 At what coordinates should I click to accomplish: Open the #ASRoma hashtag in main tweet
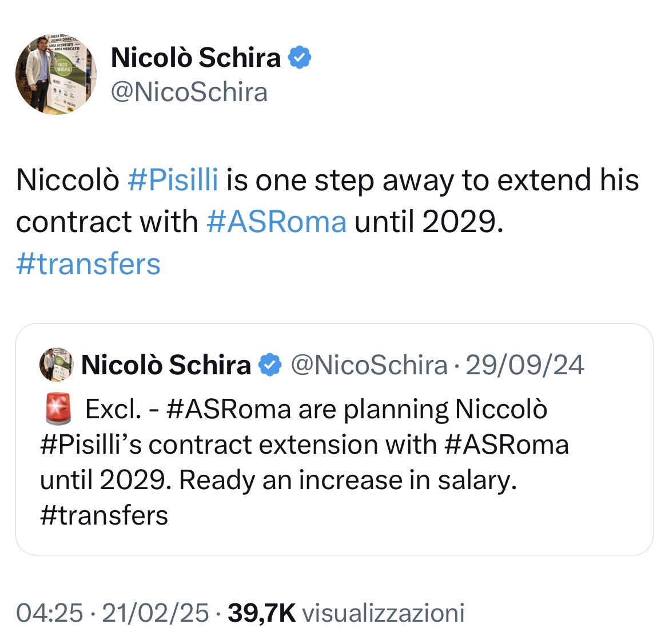point(277,222)
